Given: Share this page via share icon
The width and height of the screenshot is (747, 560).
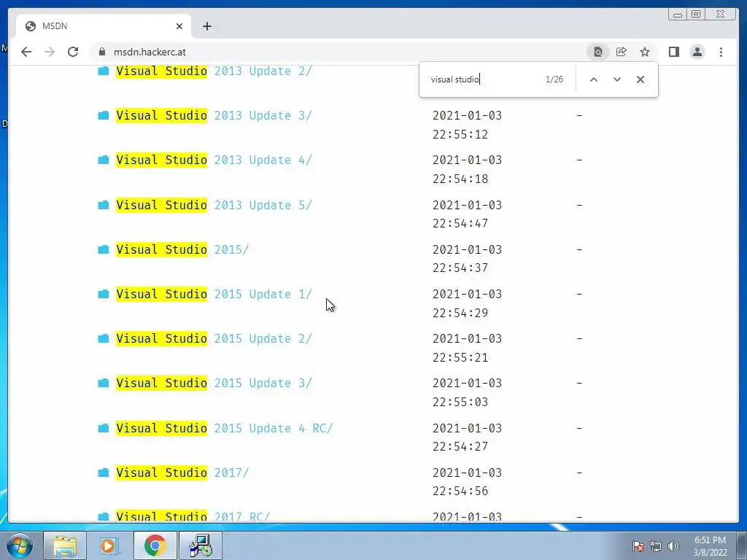Looking at the screenshot, I should (622, 52).
